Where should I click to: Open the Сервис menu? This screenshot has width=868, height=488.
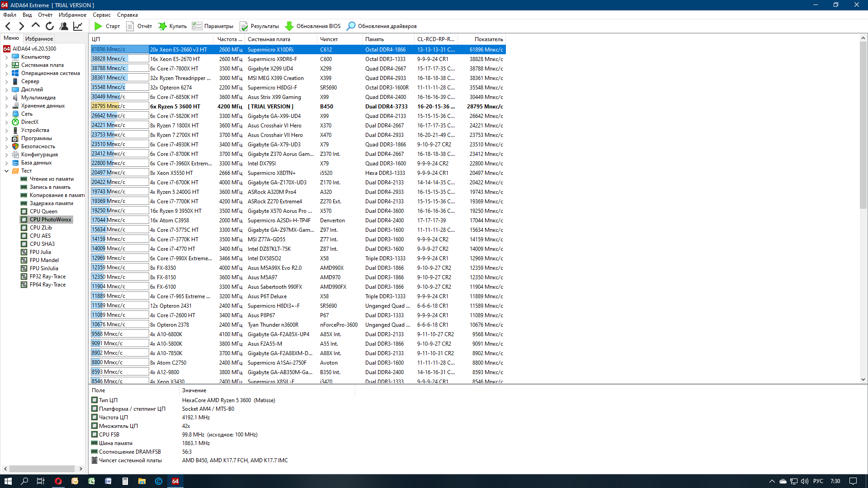tap(101, 15)
